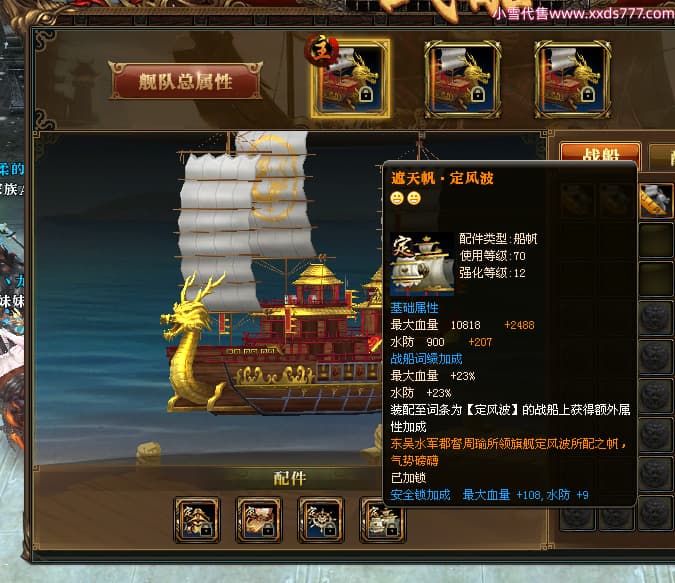Click the bottom-right locked lion-head slot
675x583 pixels.
(656, 512)
